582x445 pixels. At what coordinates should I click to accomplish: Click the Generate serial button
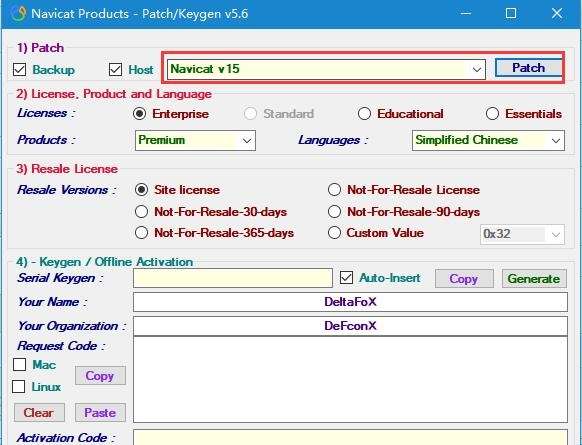(x=534, y=279)
